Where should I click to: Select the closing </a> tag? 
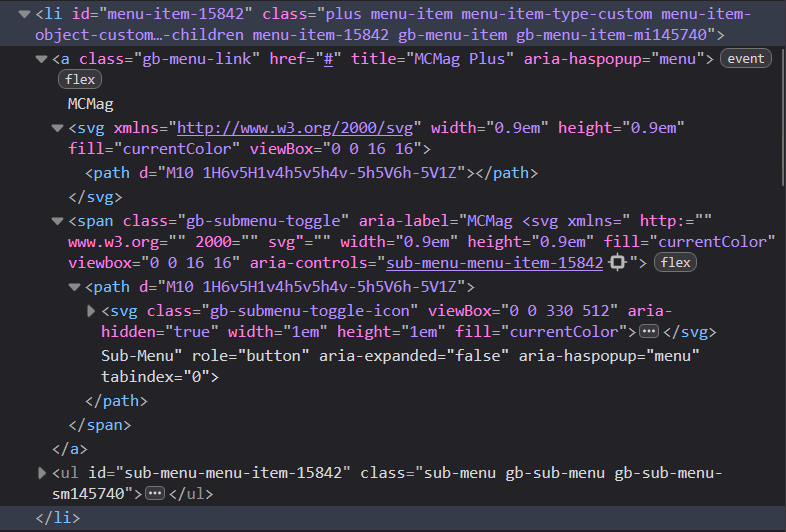point(70,449)
